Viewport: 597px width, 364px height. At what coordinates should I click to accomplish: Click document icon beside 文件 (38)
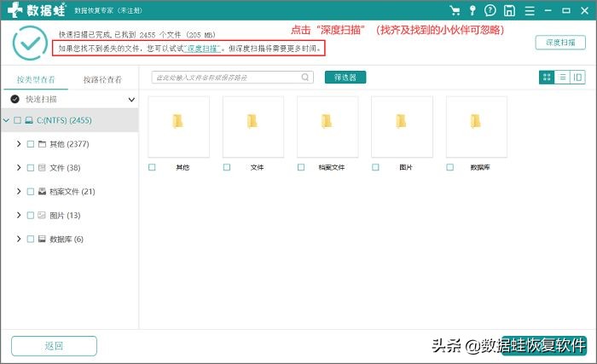pyautogui.click(x=42, y=168)
